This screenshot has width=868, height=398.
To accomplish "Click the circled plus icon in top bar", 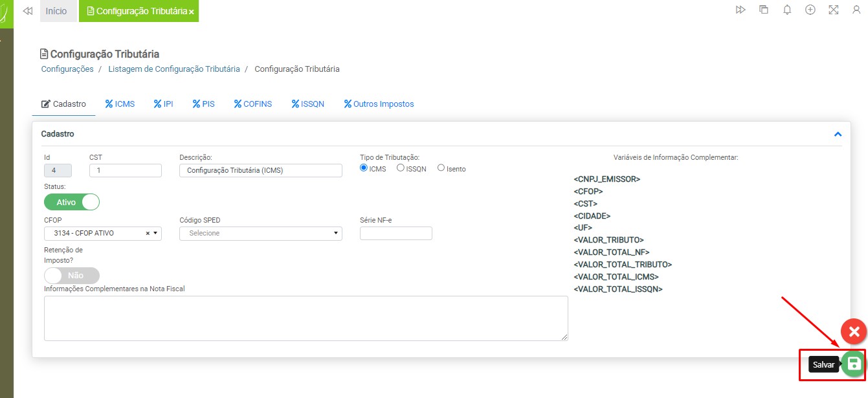I will pos(810,10).
